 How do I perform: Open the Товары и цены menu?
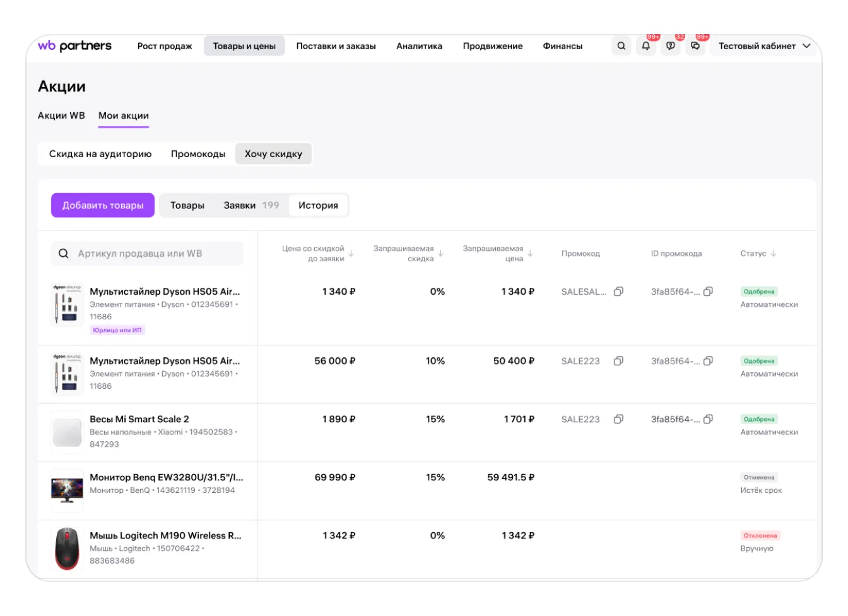pyautogui.click(x=244, y=46)
